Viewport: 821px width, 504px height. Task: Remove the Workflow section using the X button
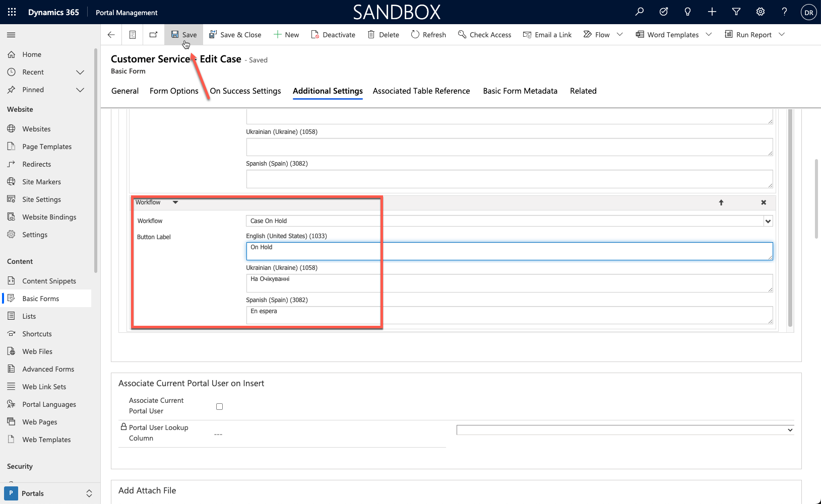click(x=763, y=202)
